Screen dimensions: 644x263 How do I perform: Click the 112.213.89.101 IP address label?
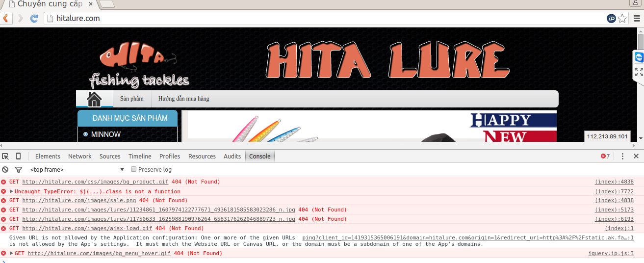(x=607, y=136)
